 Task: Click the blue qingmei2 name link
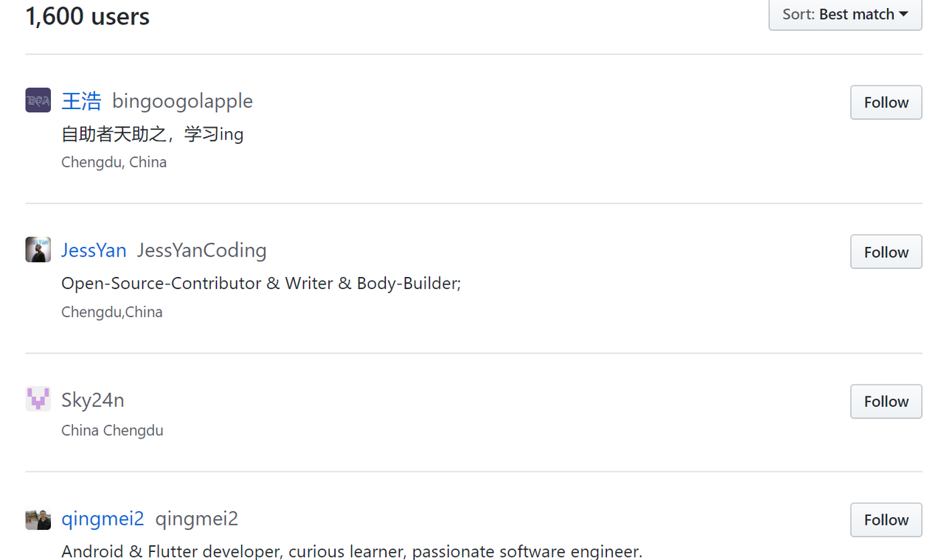point(103,519)
